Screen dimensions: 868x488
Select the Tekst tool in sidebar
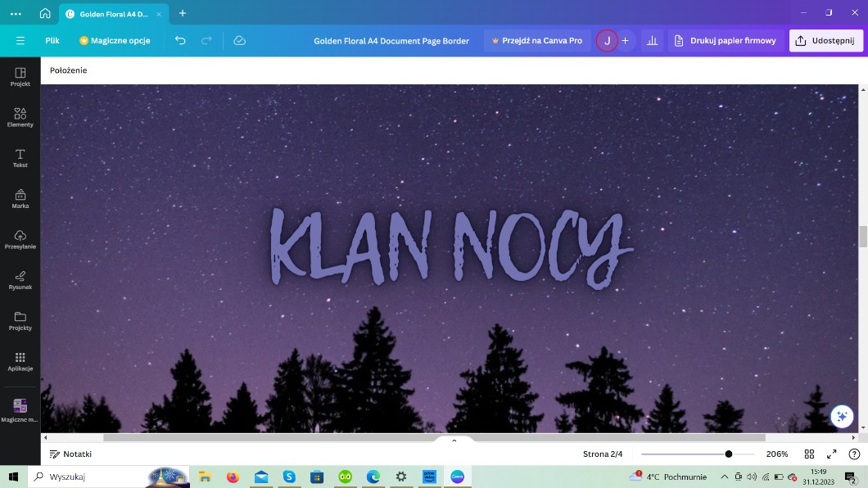20,158
